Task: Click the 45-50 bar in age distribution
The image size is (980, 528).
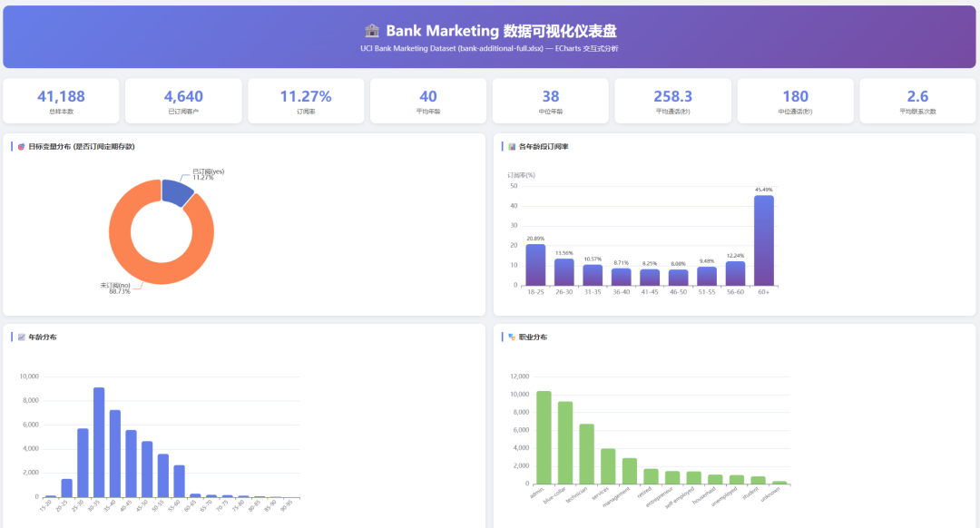Action: (147, 469)
